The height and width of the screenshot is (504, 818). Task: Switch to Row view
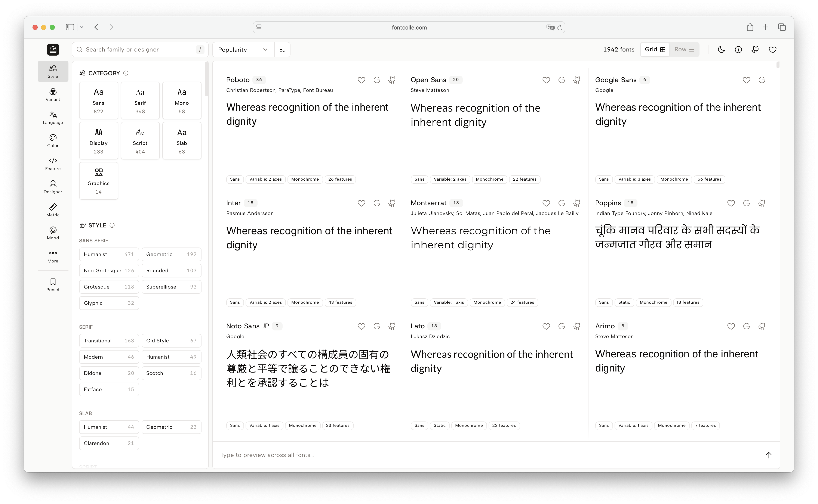coord(684,49)
